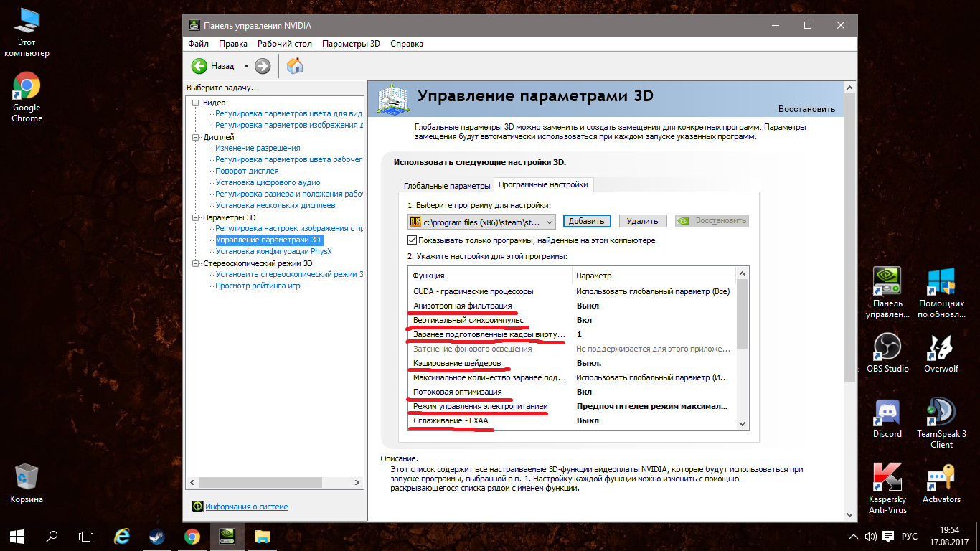980x551 pixels.
Task: Click the greyed Восстановить program button
Action: [712, 221]
